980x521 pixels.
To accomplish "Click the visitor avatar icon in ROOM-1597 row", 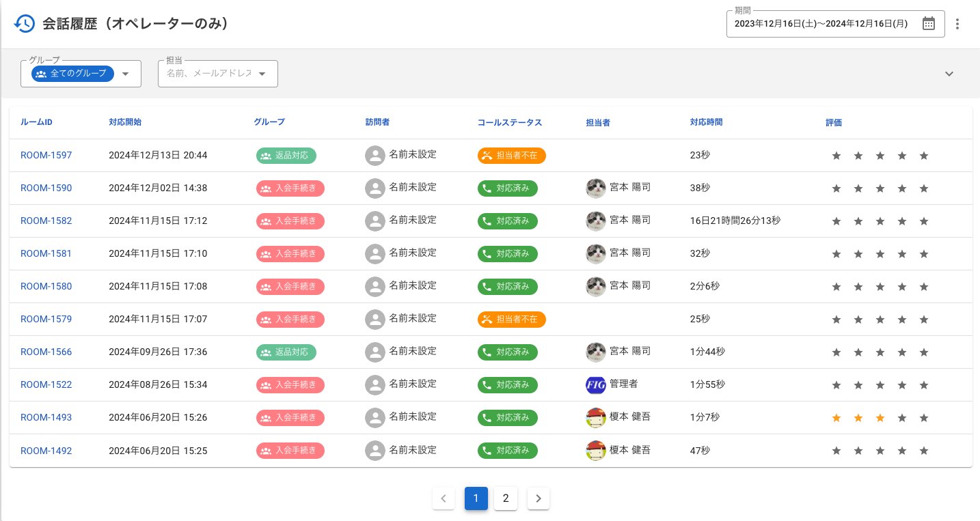I will 375,156.
